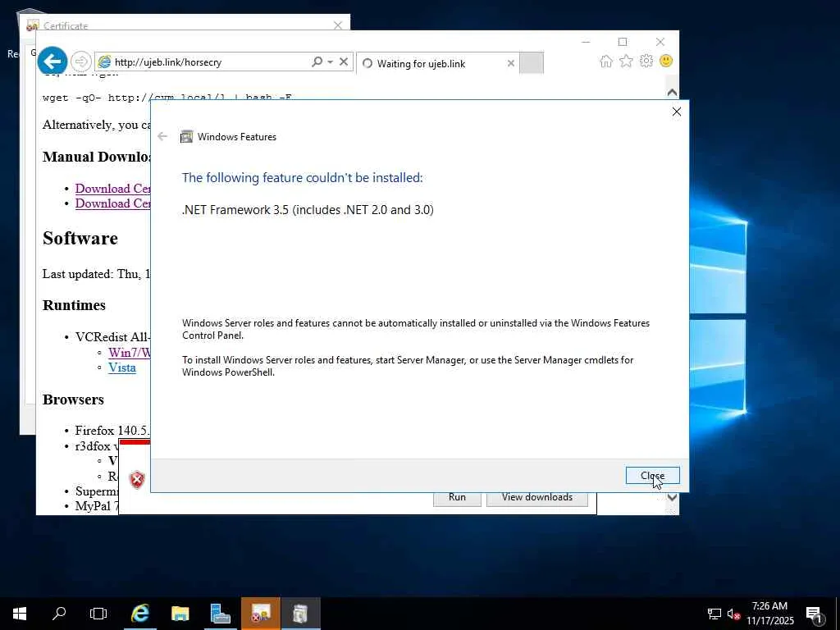Click the scrollbar down arrow in browser
This screenshot has height=630, width=840.
click(x=672, y=497)
